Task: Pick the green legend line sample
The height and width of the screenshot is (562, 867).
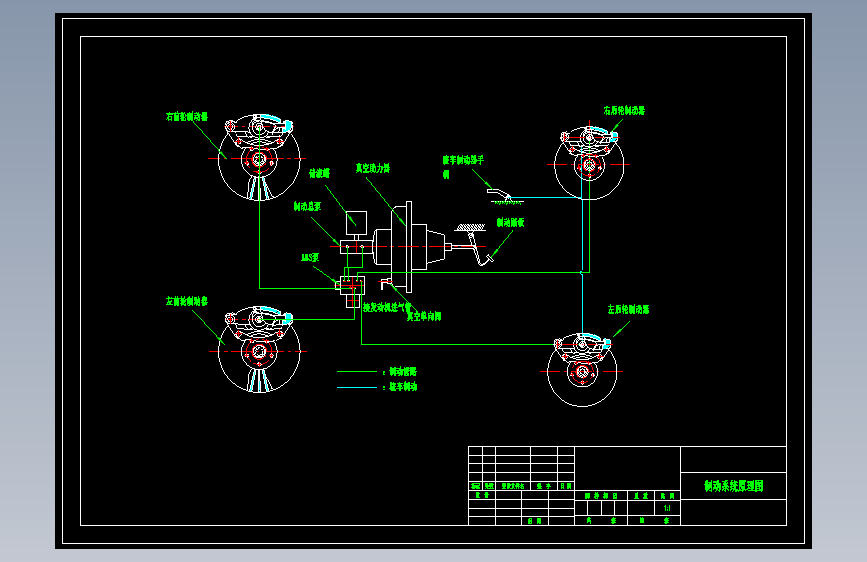Action: point(357,372)
